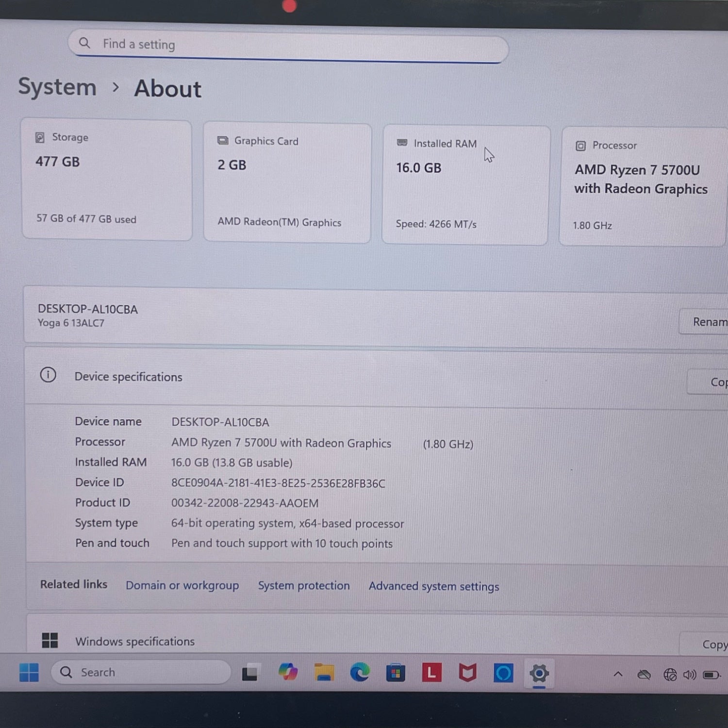Open network settings from the tray globe icon

pos(670,675)
